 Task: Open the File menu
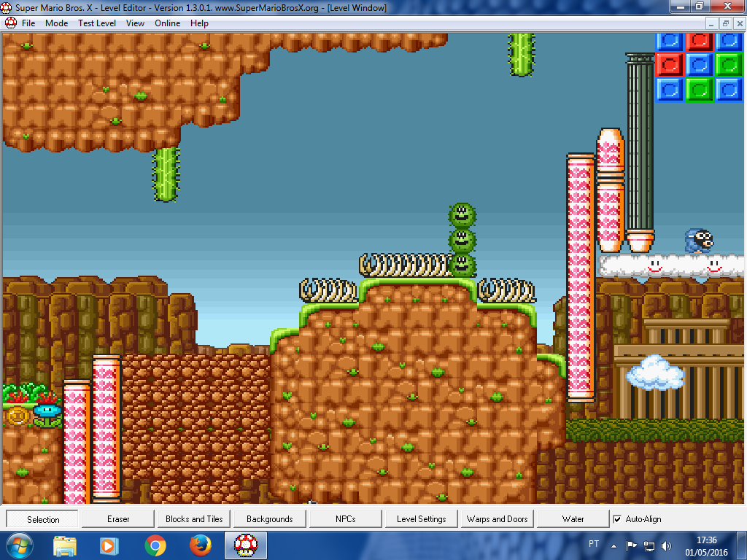[x=28, y=23]
